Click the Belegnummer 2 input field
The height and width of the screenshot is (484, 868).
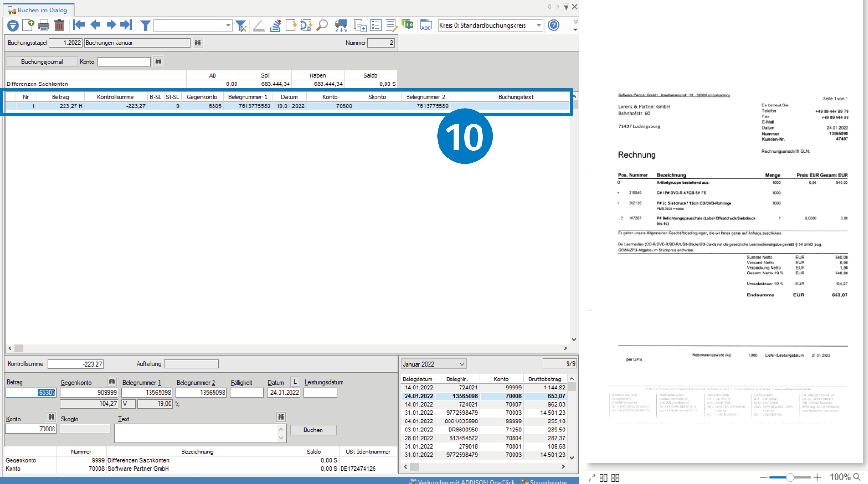coord(201,392)
